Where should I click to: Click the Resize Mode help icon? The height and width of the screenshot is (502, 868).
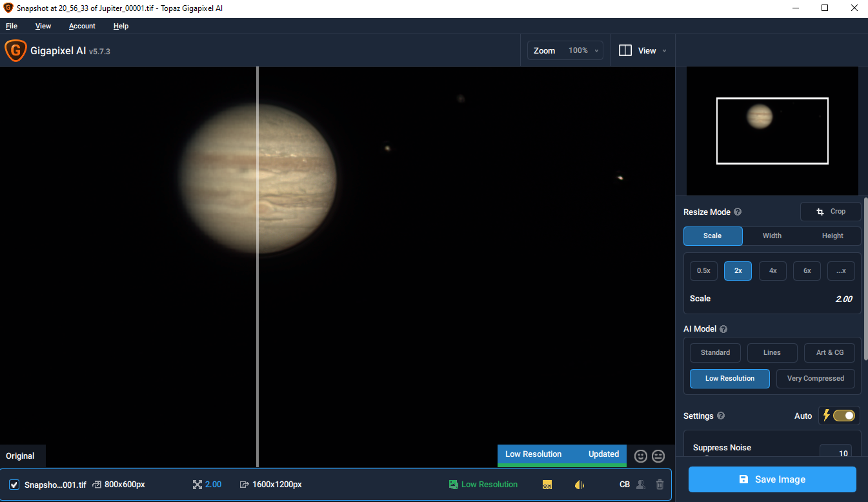(738, 212)
